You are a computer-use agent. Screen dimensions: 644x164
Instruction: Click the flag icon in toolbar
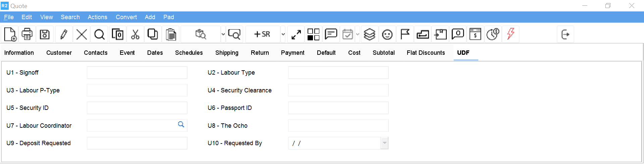405,34
